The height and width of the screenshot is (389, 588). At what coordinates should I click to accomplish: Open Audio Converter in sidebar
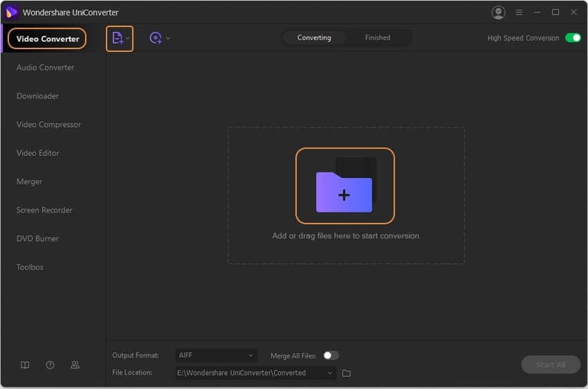45,68
